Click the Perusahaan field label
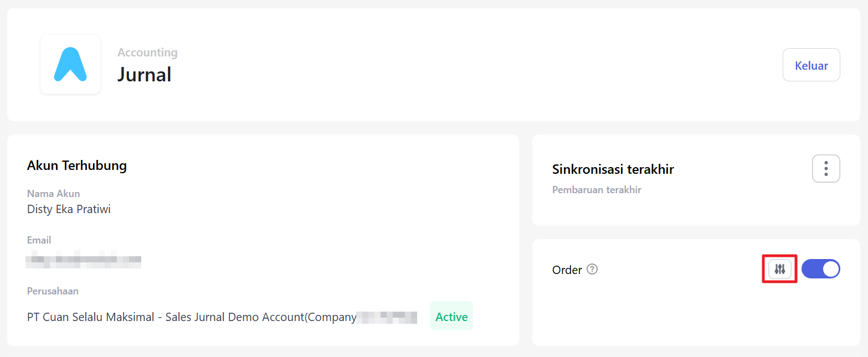The image size is (868, 357). pyautogui.click(x=53, y=291)
